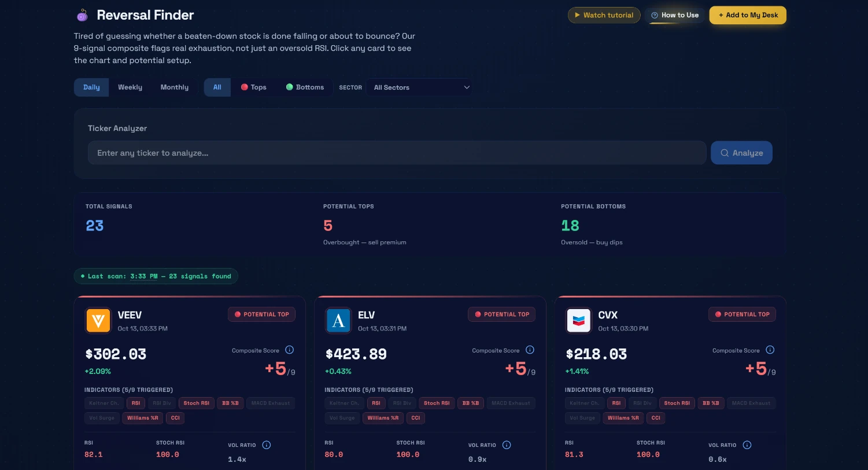The image size is (868, 470).
Task: Click the Analyze button
Action: pos(741,153)
